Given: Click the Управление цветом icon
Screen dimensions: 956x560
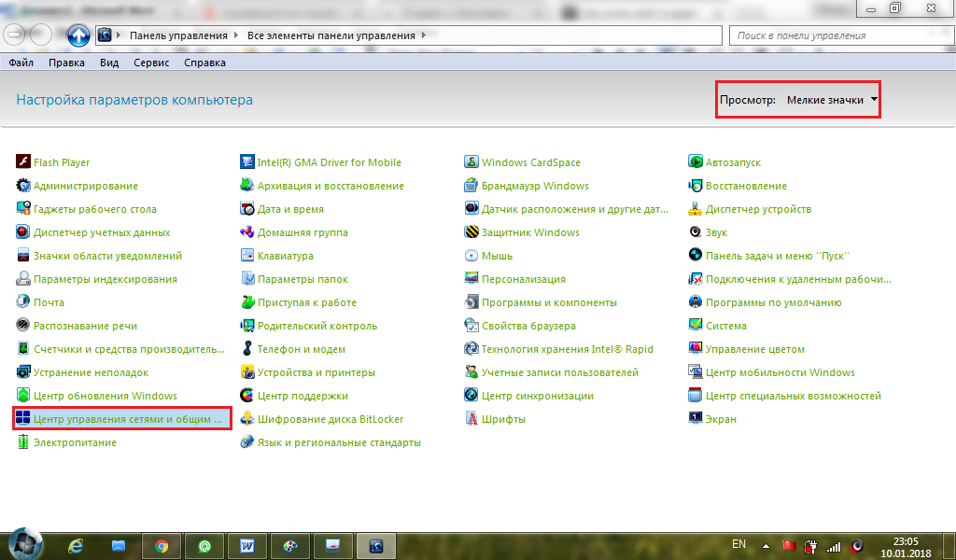Looking at the screenshot, I should 695,348.
